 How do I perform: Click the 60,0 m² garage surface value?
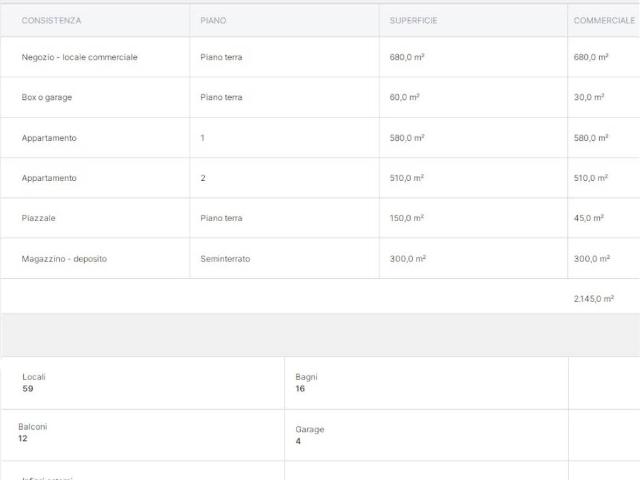pos(404,97)
